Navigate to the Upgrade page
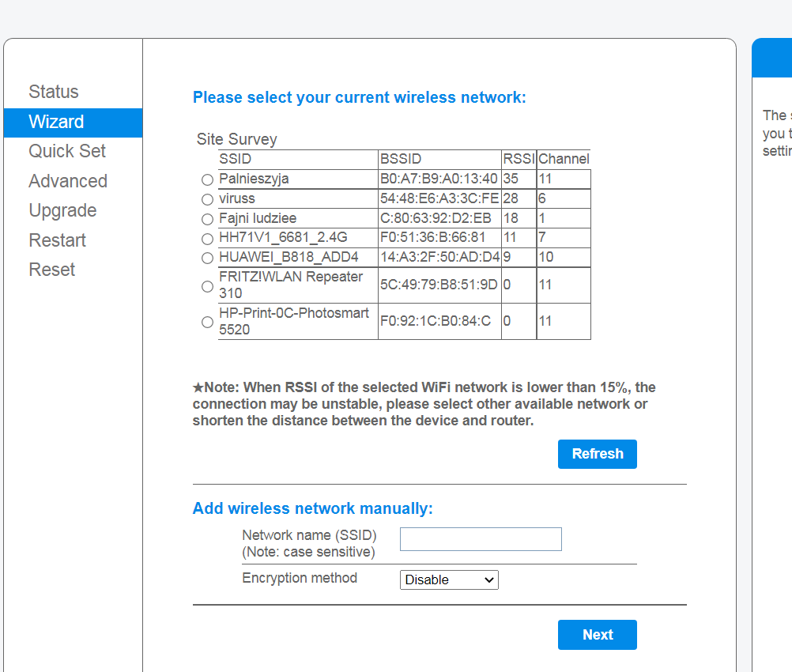 click(62, 210)
